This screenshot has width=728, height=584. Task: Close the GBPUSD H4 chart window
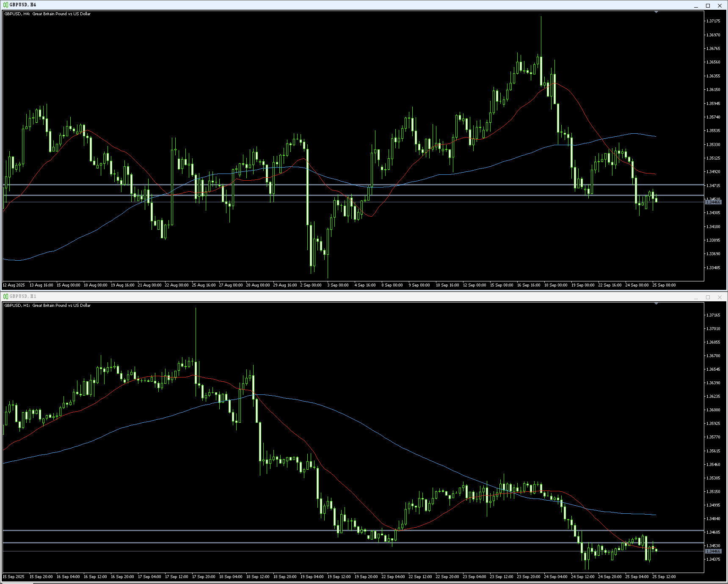(x=720, y=6)
